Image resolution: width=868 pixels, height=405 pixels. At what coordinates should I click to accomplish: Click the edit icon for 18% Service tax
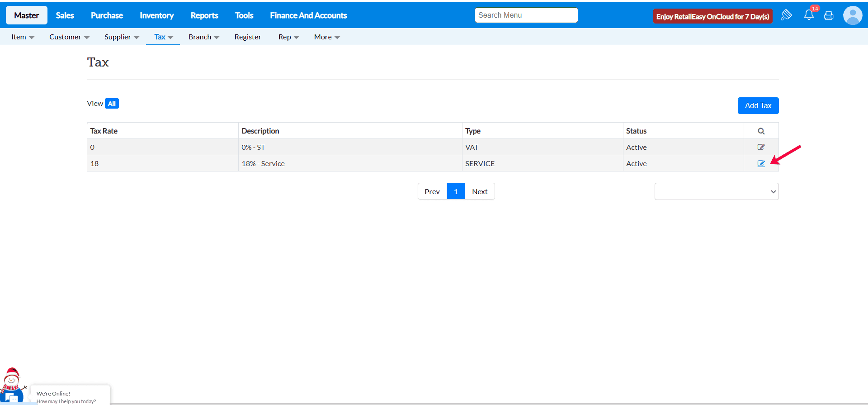click(761, 163)
